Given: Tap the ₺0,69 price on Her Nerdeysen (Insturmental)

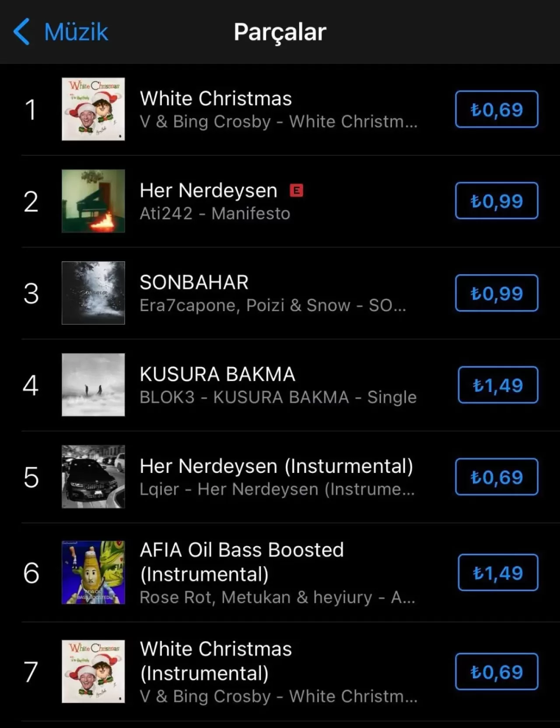Looking at the screenshot, I should pos(497,477).
